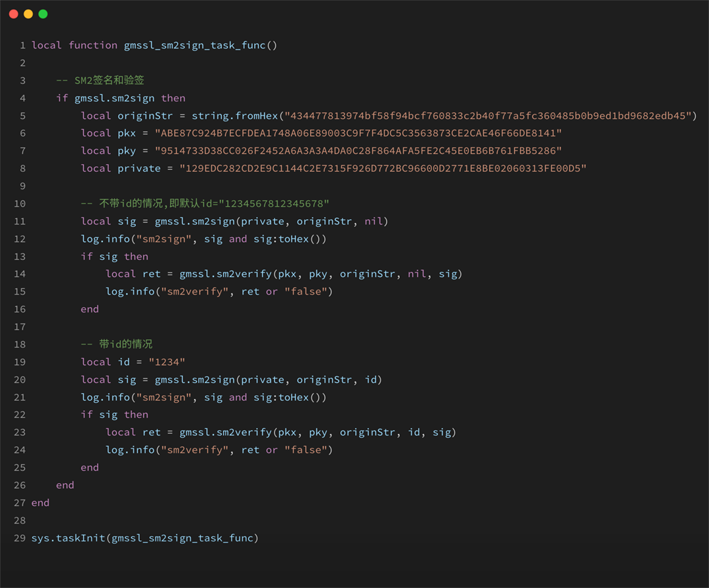Screen dimensions: 709x588
Task: Click the function name on line 1
Action: click(x=194, y=45)
